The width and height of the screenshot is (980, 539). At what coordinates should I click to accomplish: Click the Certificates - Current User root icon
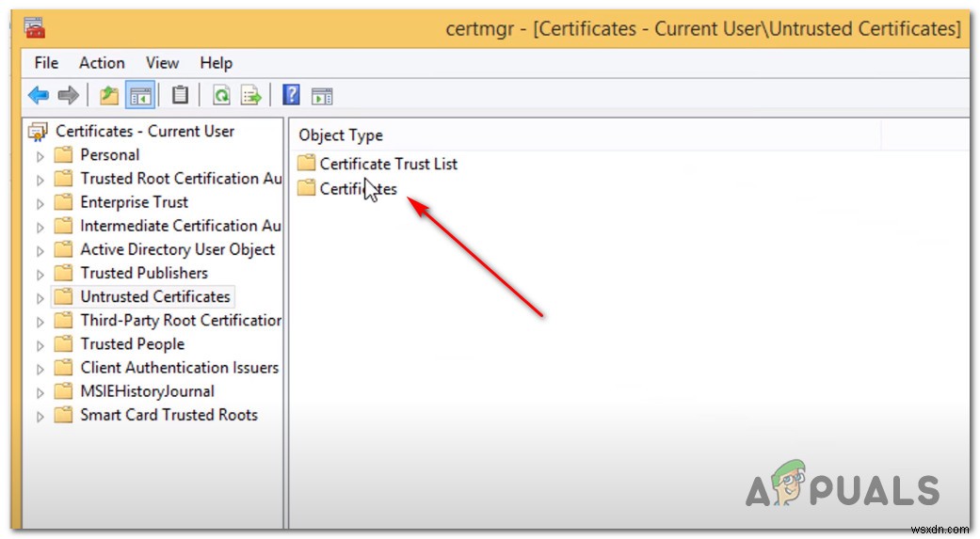(38, 132)
